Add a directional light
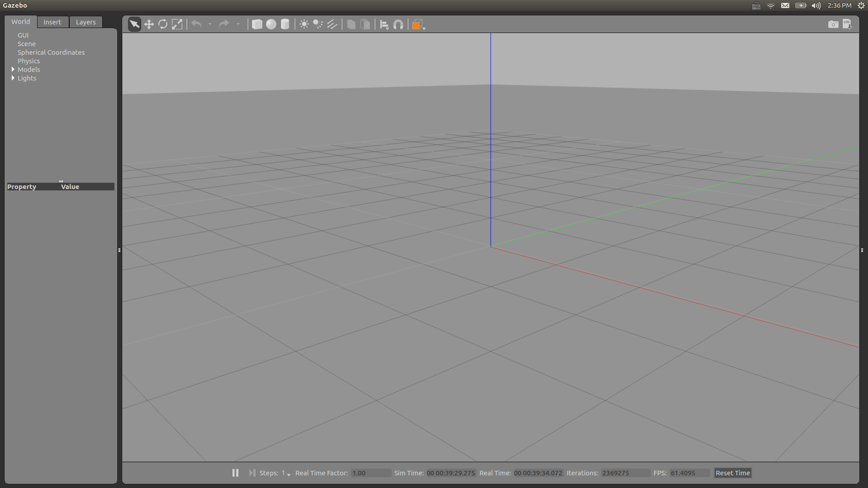Viewport: 868px width, 488px height. pos(332,24)
